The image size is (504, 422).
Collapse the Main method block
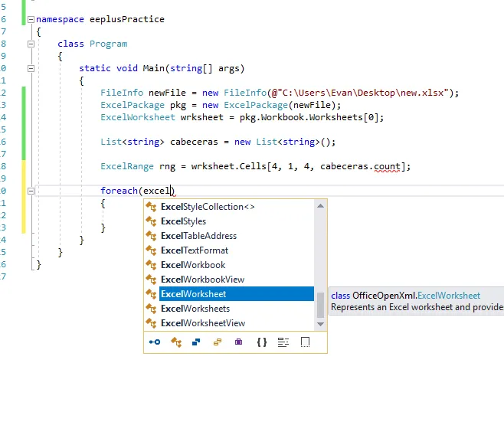coord(31,68)
